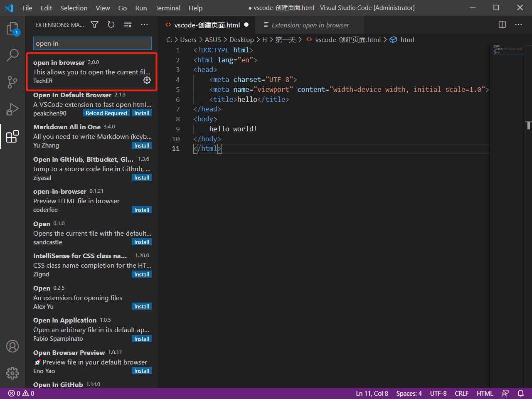Screen dimensions: 532x399
Task: Refresh the extensions list
Action: (x=111, y=25)
